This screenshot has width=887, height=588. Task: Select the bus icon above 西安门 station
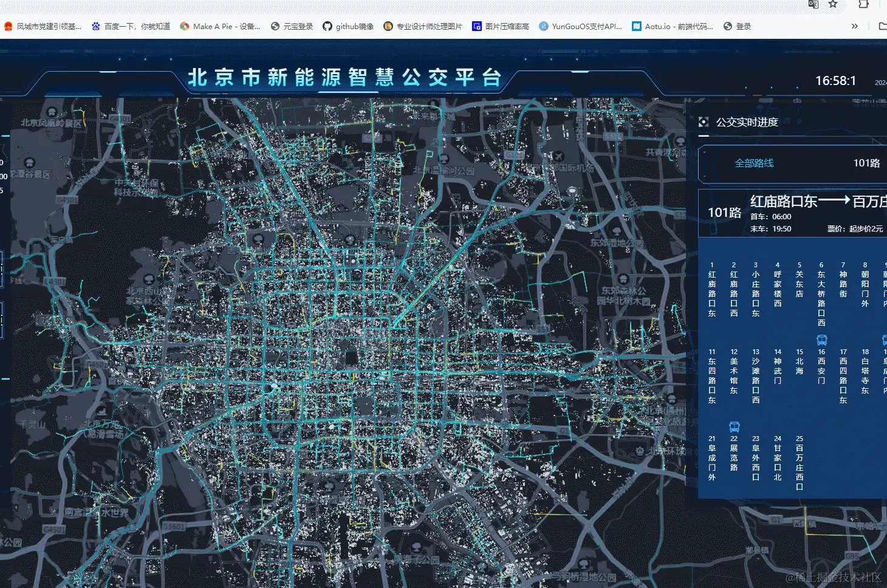coord(821,341)
